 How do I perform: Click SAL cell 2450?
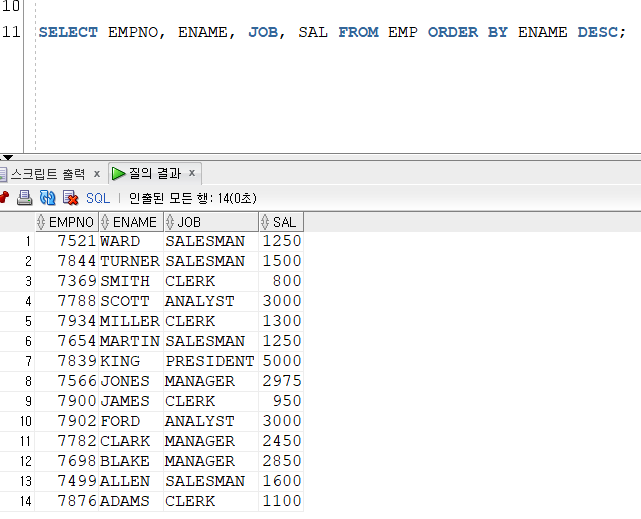point(282,441)
